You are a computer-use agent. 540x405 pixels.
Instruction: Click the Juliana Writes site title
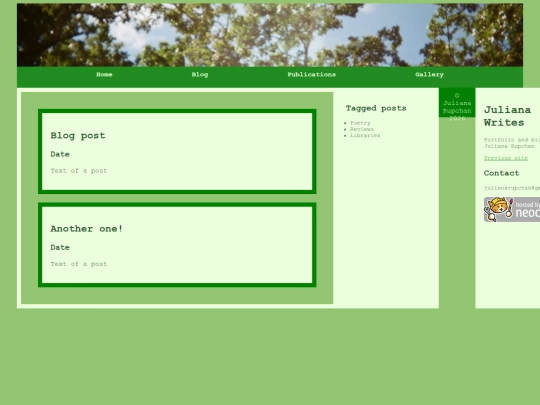[507, 116]
